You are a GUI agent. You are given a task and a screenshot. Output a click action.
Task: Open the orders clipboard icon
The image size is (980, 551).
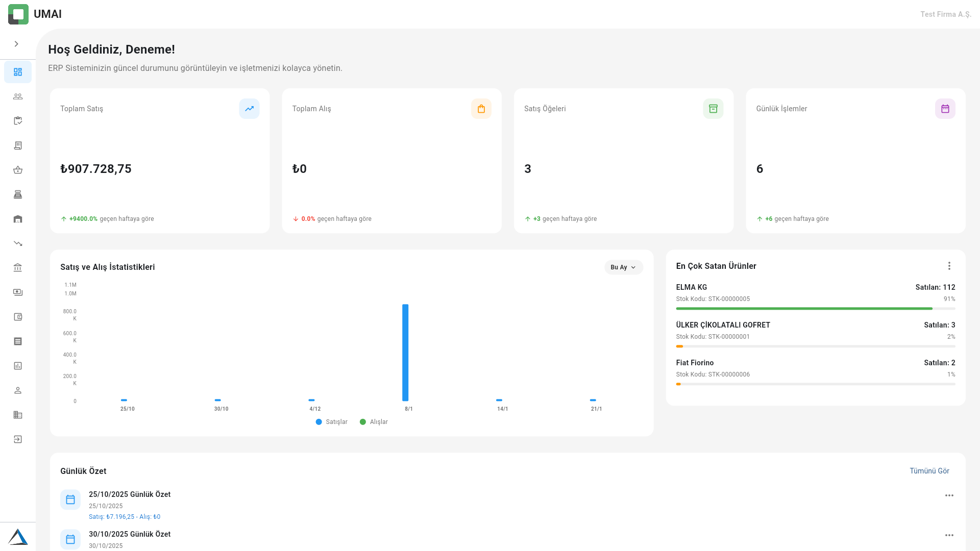17,120
